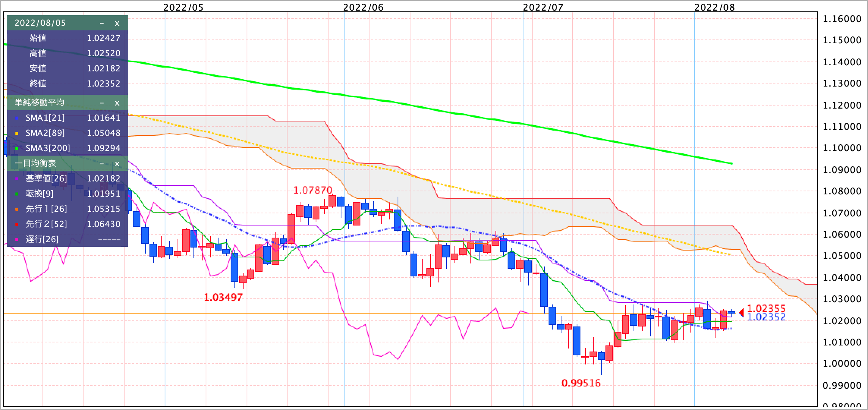This screenshot has width=868, height=410.
Task: Click the 1.16000 price axis label
Action: coord(842,19)
